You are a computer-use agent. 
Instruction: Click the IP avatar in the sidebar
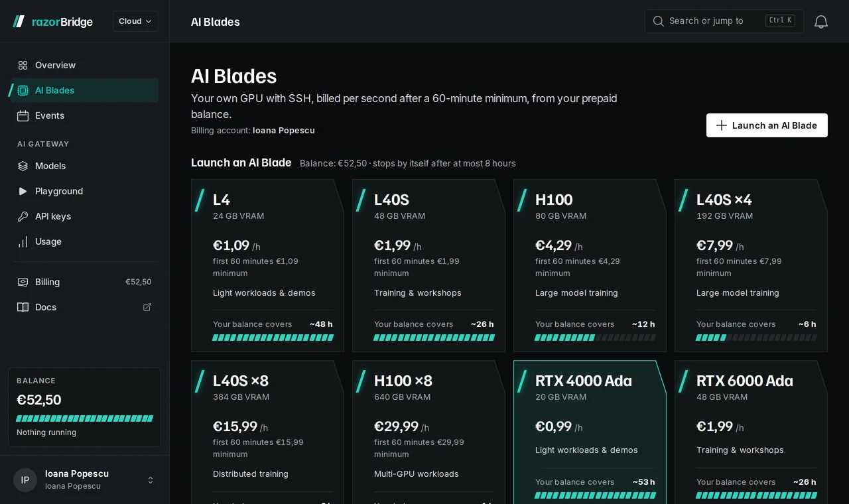pyautogui.click(x=25, y=480)
